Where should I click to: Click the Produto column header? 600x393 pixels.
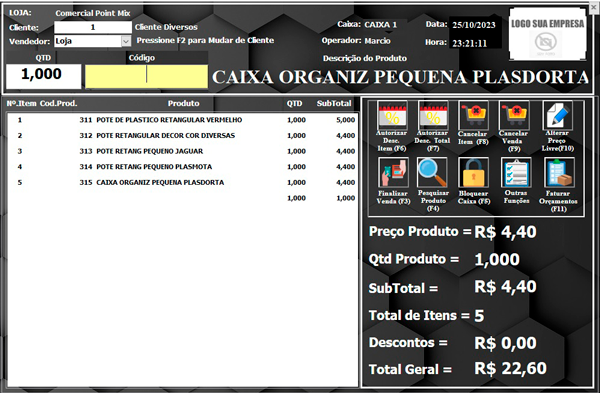(x=184, y=103)
